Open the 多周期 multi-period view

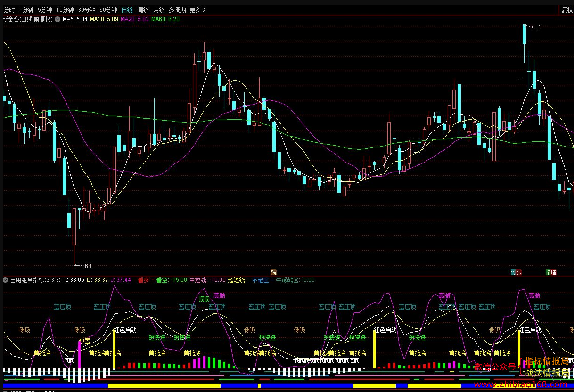tap(178, 10)
